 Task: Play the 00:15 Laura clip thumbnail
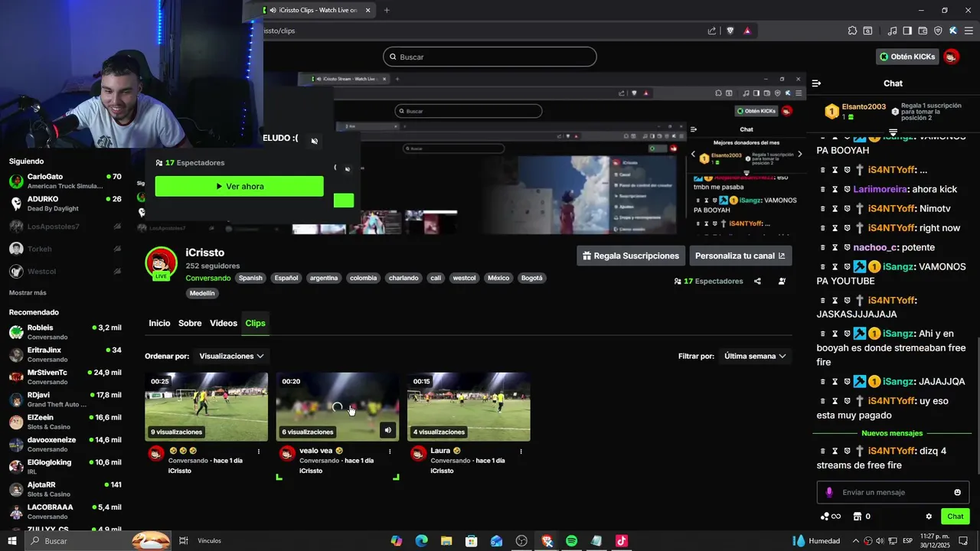pyautogui.click(x=469, y=406)
